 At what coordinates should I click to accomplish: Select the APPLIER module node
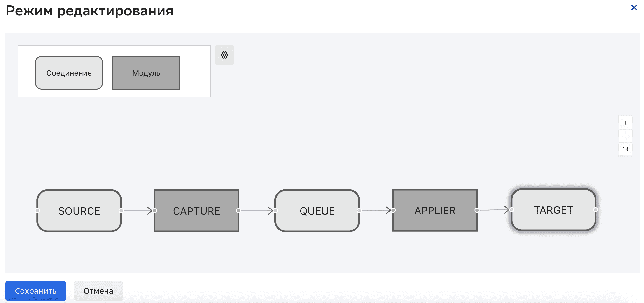pos(435,210)
